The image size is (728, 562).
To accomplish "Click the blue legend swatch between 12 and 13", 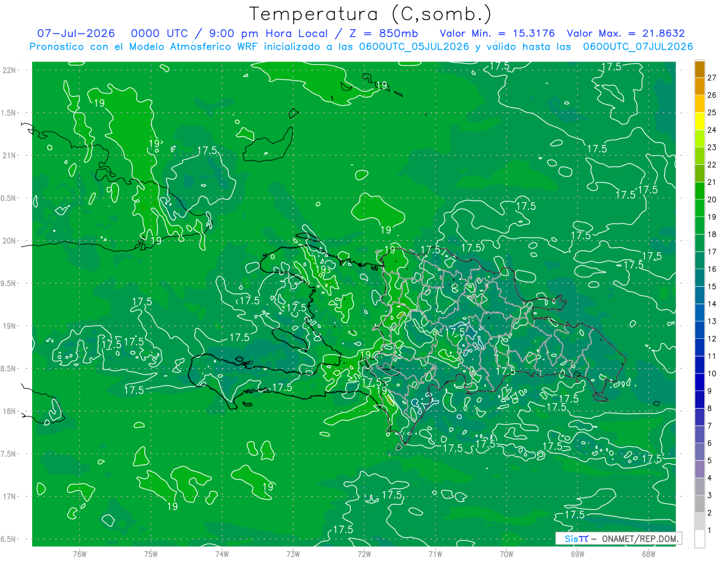I will coord(699,330).
